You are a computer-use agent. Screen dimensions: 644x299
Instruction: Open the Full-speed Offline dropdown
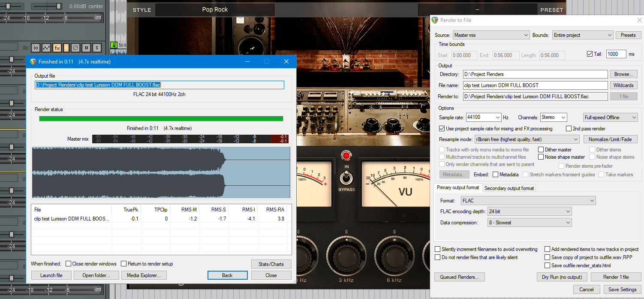[x=611, y=117]
